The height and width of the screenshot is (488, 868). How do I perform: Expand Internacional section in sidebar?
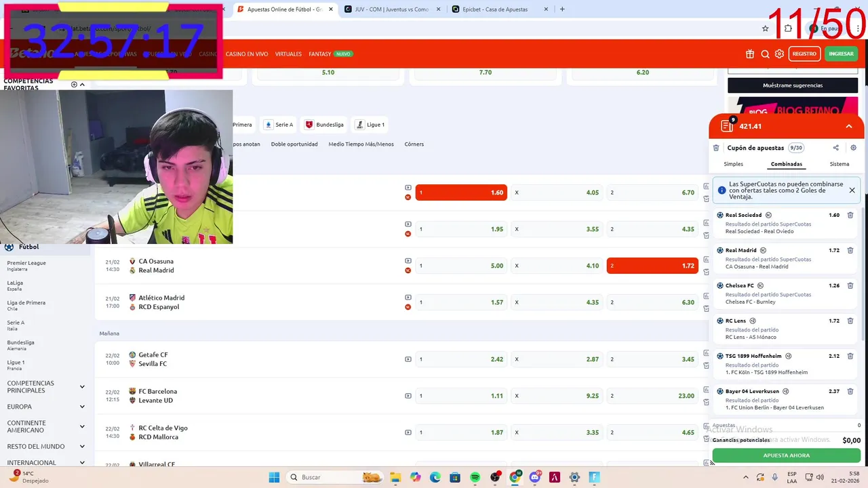(82, 463)
